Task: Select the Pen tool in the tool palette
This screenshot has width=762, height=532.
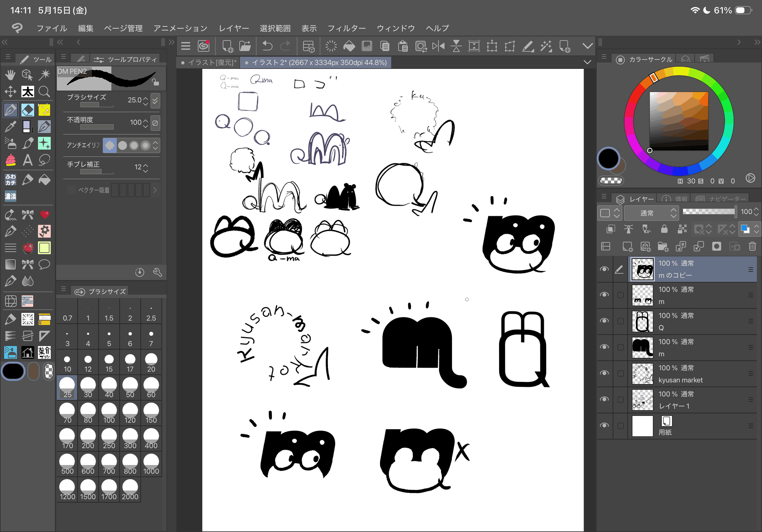Action: click(10, 109)
